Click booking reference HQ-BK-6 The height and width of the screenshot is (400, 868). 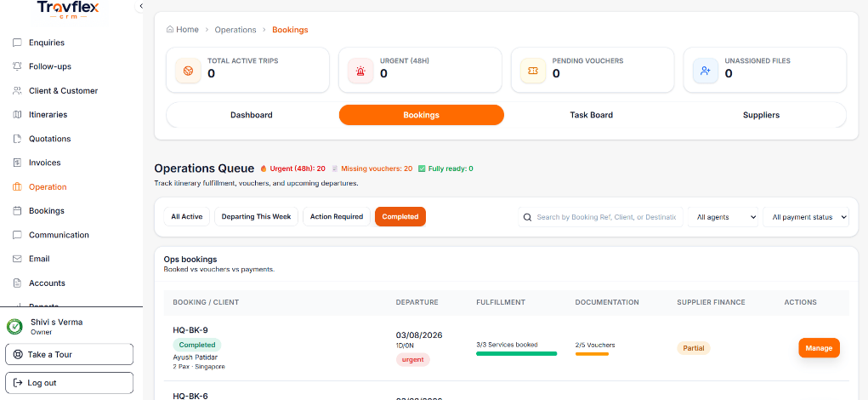click(190, 396)
